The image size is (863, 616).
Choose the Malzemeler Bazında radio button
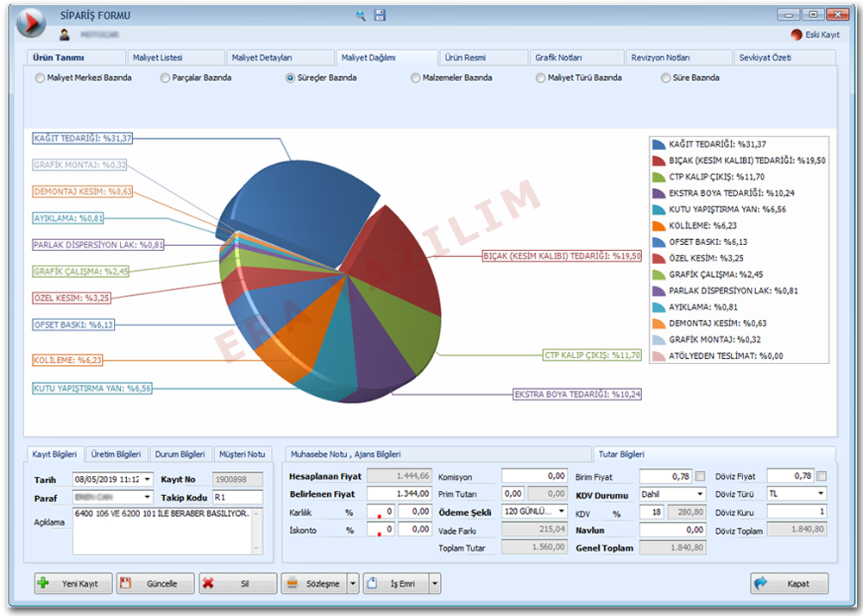(x=416, y=78)
